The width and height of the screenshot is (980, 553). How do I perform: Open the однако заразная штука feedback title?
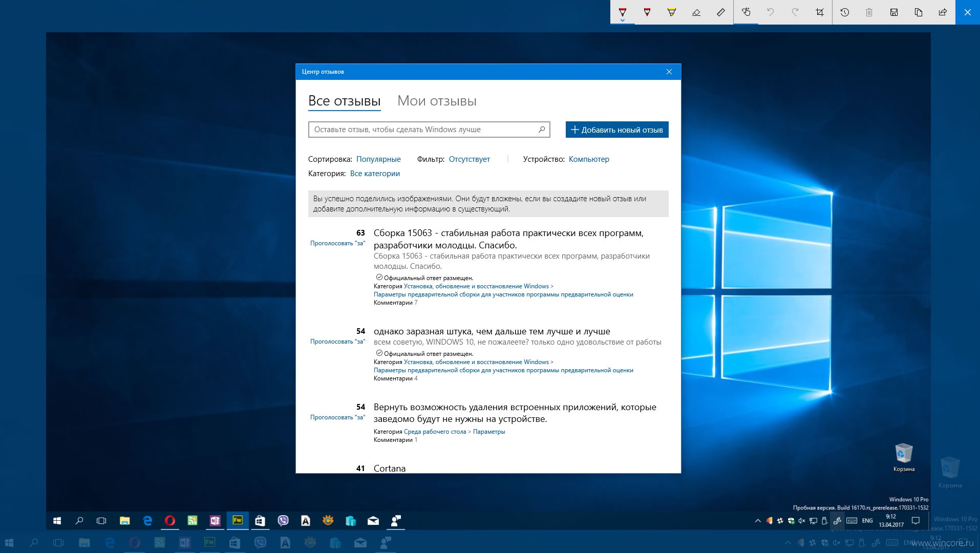pyautogui.click(x=492, y=331)
